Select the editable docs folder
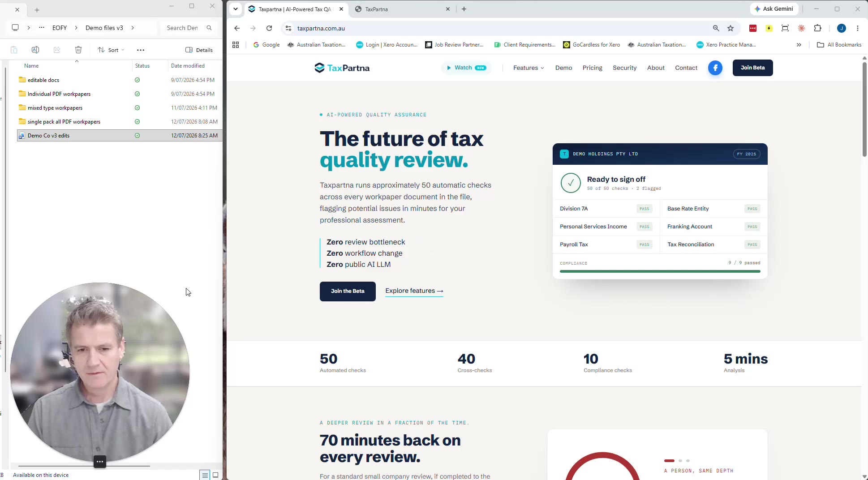 120,80
